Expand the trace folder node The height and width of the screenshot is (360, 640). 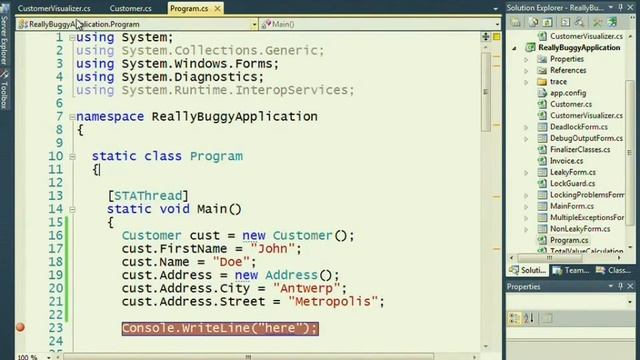tap(526, 82)
